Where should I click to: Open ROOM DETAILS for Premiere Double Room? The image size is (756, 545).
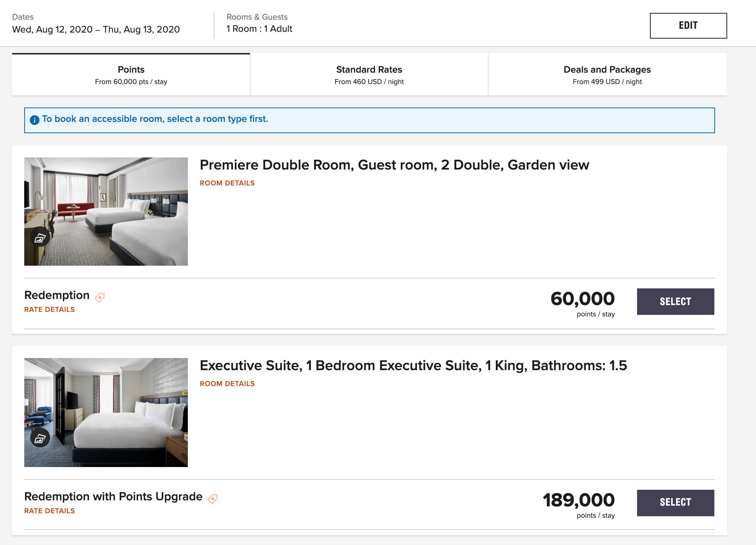pyautogui.click(x=227, y=183)
